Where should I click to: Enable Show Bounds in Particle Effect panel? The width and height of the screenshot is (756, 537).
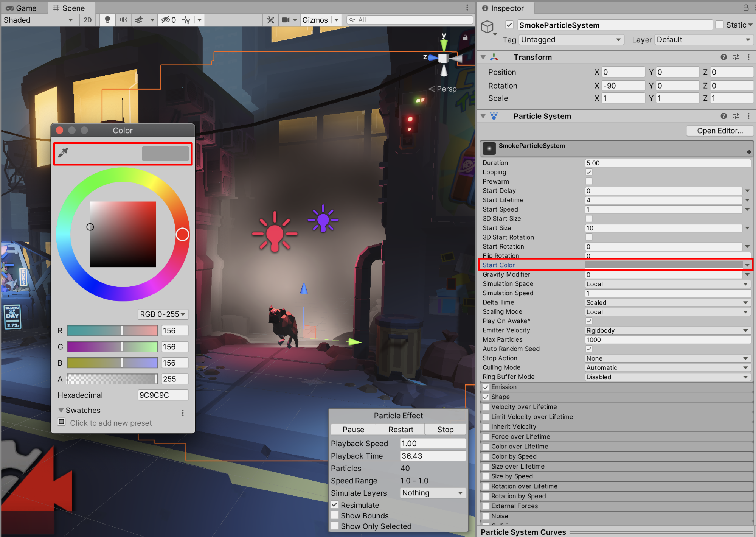click(x=335, y=515)
